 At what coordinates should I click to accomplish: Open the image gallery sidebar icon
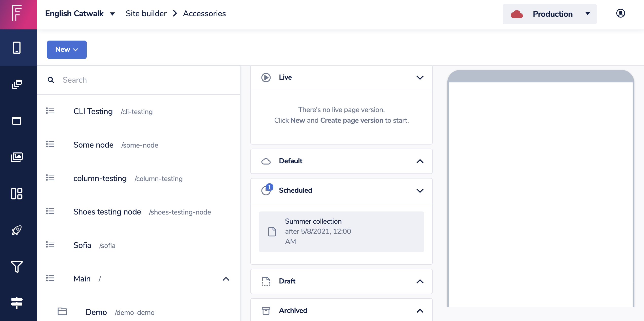tap(17, 157)
